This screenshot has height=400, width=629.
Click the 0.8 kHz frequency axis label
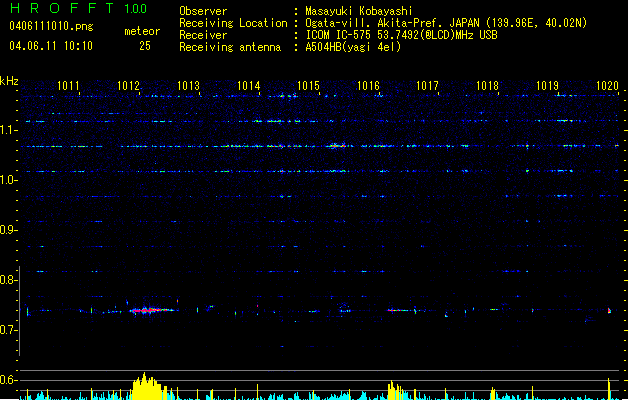click(8, 280)
